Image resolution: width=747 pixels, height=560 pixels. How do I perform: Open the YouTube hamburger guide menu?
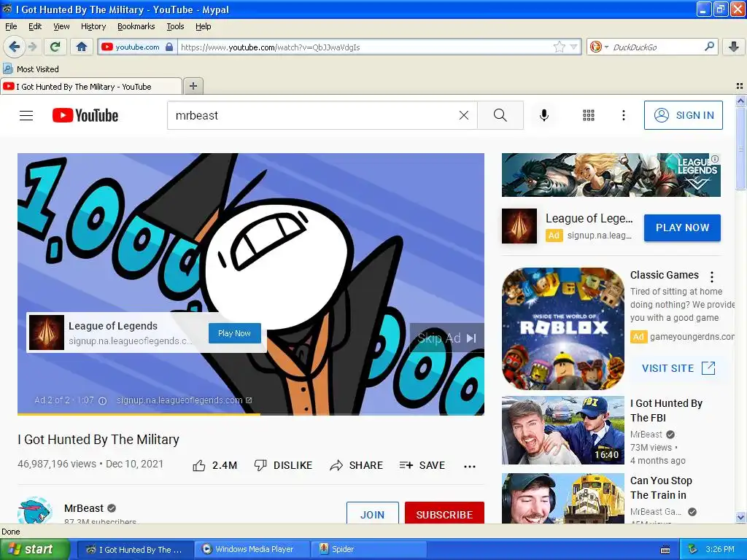point(26,115)
